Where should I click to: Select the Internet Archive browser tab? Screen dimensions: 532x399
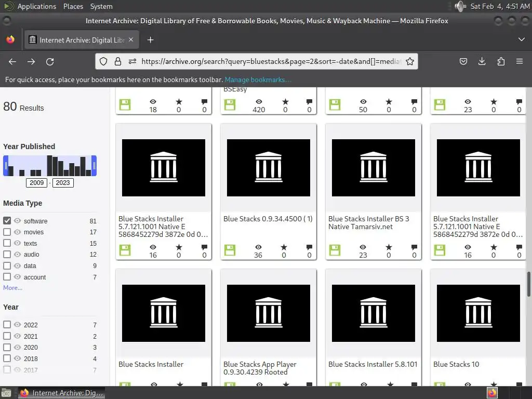coord(82,39)
